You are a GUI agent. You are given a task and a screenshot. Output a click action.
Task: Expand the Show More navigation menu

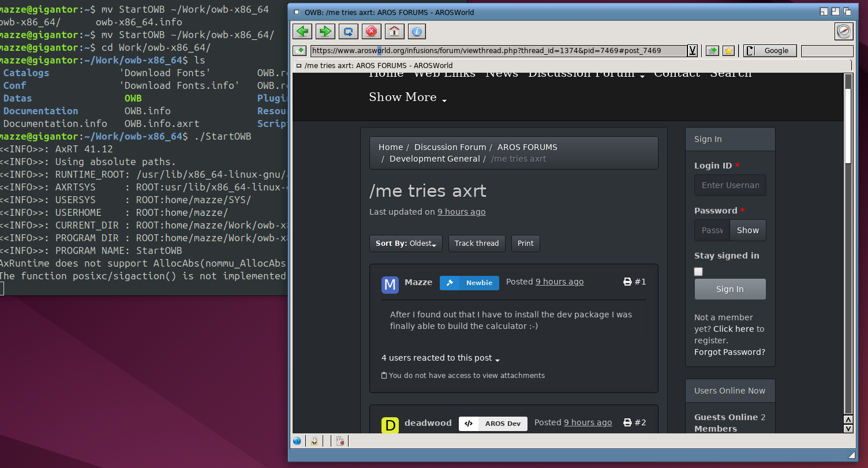407,98
